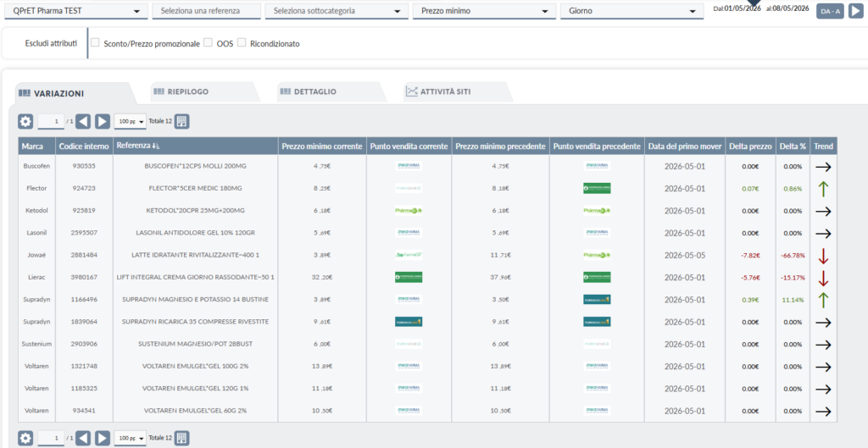The image size is (868, 448).
Task: Click the 2026-05-05 first mover date
Action: 685,255
